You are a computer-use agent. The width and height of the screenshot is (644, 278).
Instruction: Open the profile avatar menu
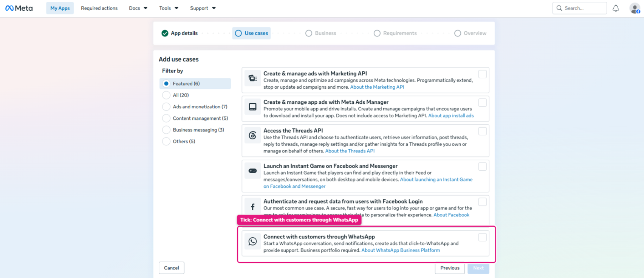635,8
